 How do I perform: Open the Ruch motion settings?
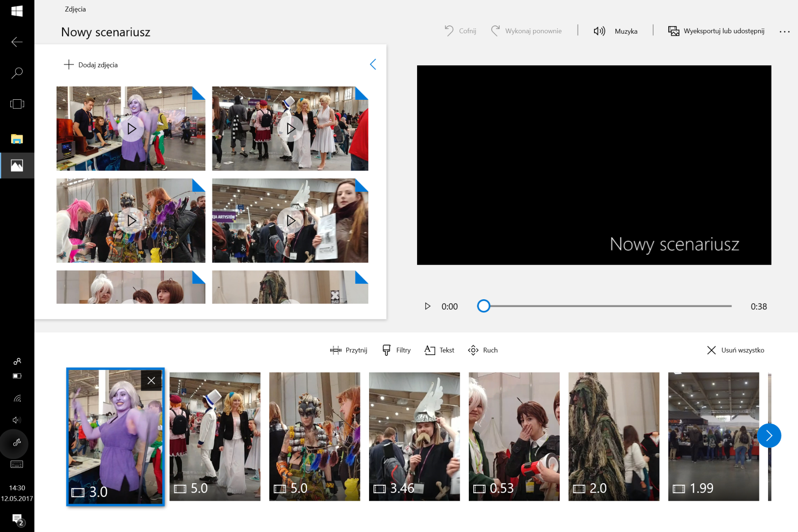pos(483,350)
